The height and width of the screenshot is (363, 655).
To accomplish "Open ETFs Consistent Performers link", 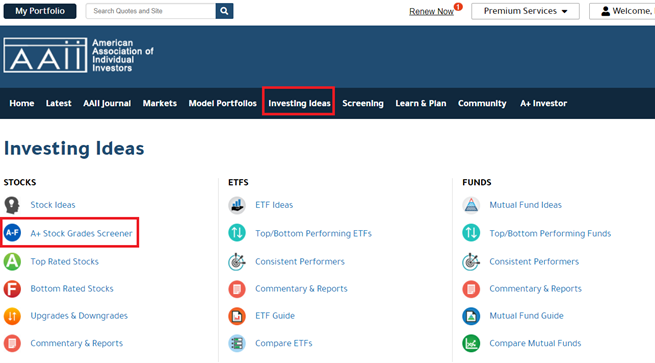I will point(300,261).
